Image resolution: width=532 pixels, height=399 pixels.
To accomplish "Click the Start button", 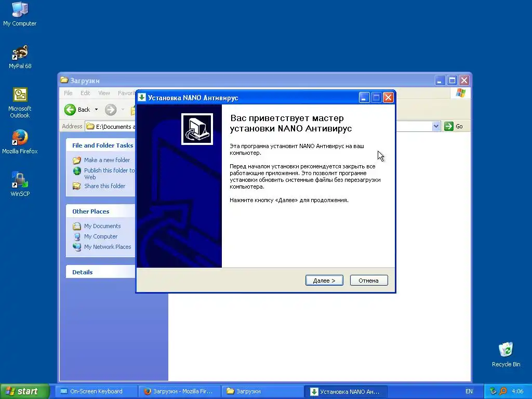I will click(x=24, y=391).
